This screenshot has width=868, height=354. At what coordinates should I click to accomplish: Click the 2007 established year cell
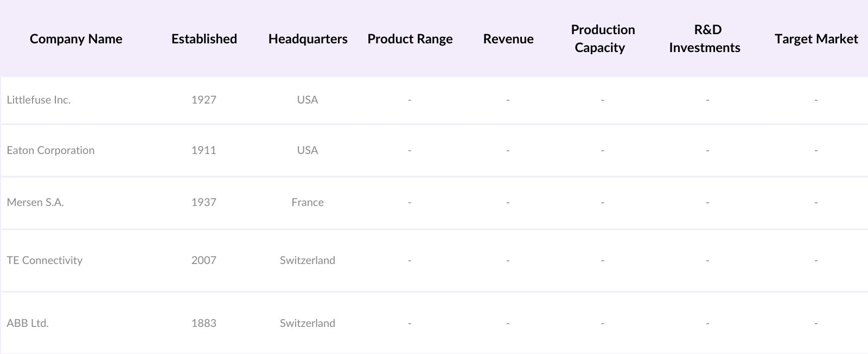(x=203, y=260)
